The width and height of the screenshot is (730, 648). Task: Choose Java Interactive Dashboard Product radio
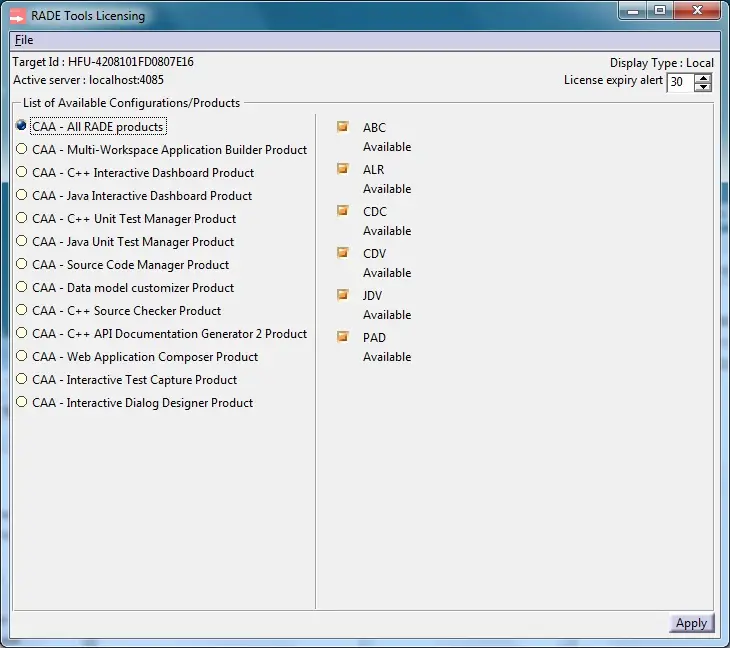(x=21, y=195)
